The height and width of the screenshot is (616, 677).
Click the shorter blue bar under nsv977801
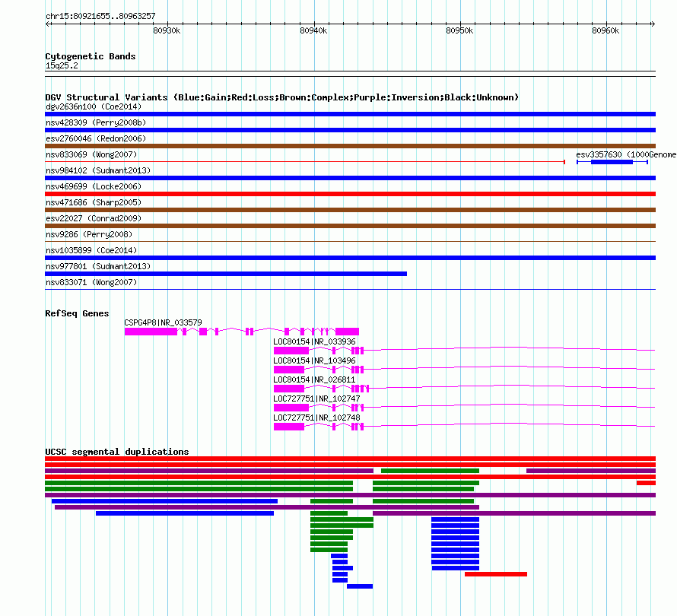click(226, 274)
